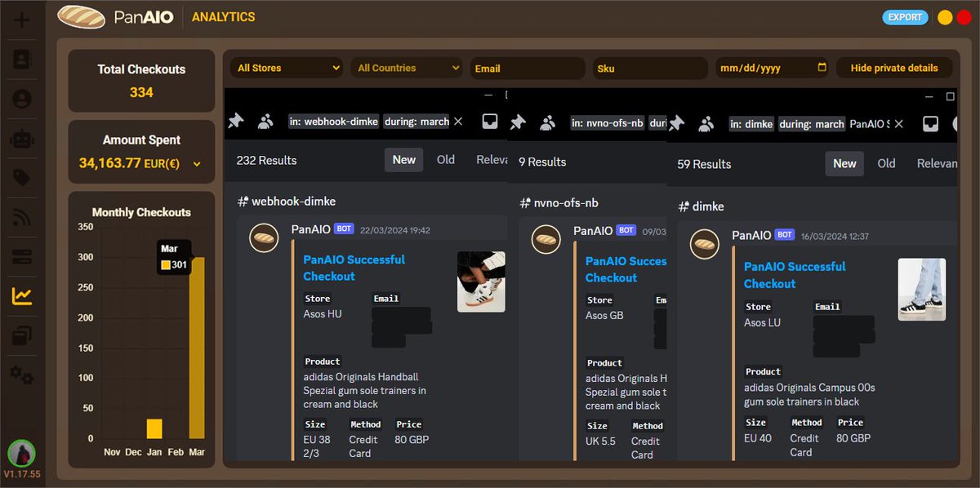
Task: Open the All Countries dropdown
Action: (408, 68)
